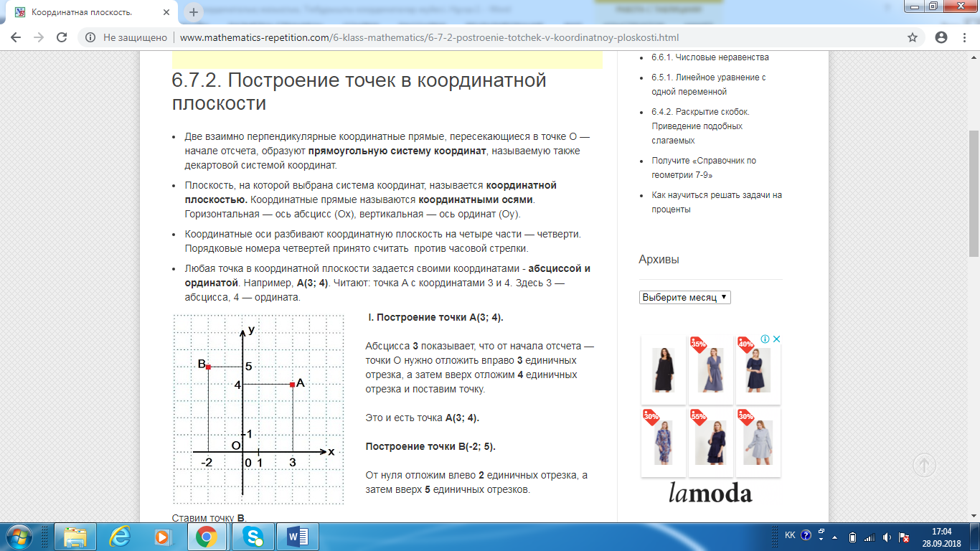Go back to the previous page
This screenshot has width=980, height=551.
pyautogui.click(x=16, y=38)
